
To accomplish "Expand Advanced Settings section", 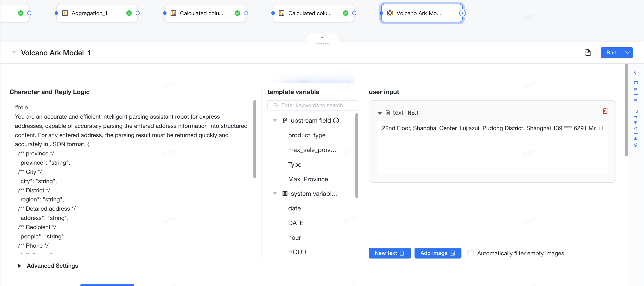I will point(19,265).
